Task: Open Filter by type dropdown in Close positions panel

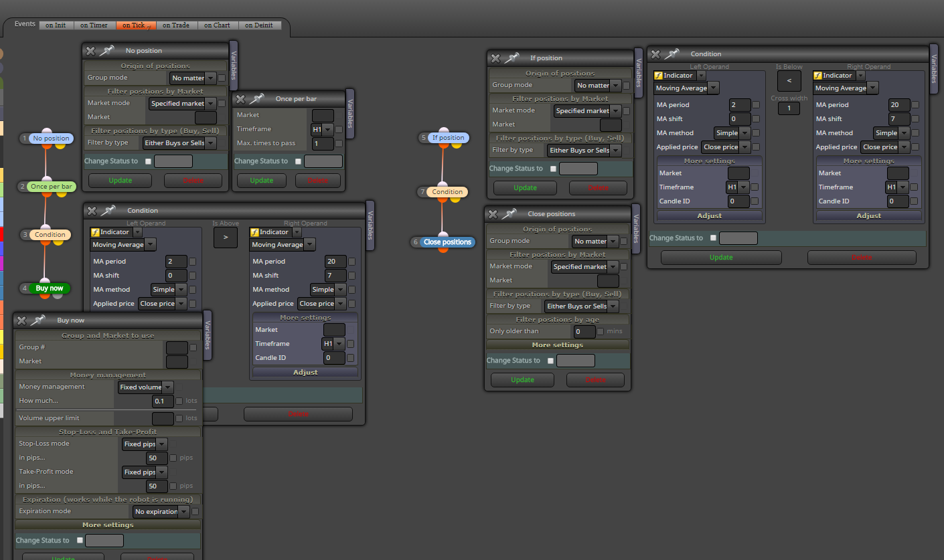Action: tap(581, 306)
